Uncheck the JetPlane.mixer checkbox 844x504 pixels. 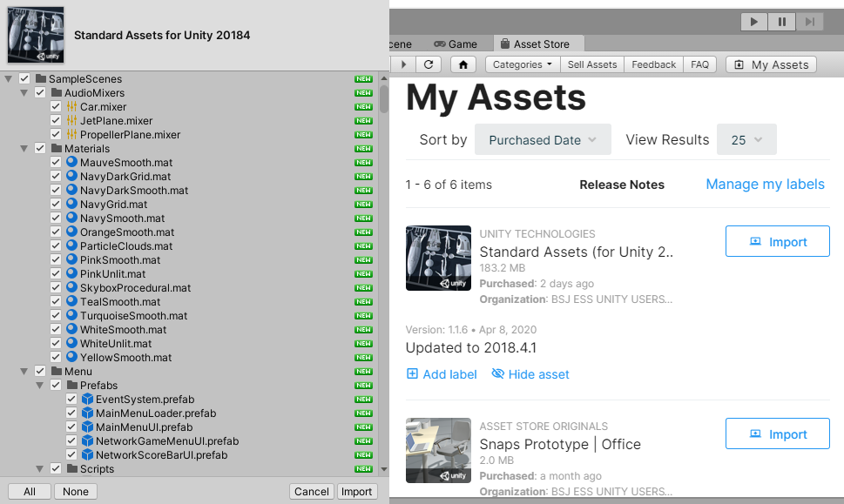57,121
